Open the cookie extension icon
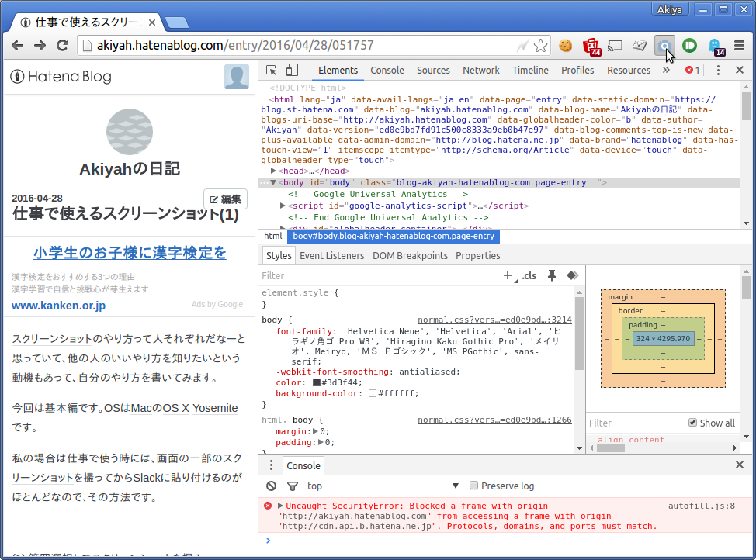Screen dimensions: 756x560 coord(565,45)
